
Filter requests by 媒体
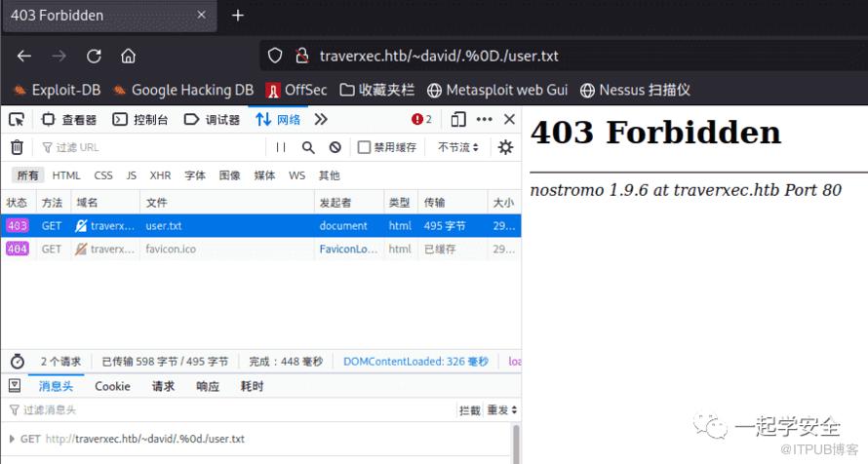click(264, 175)
